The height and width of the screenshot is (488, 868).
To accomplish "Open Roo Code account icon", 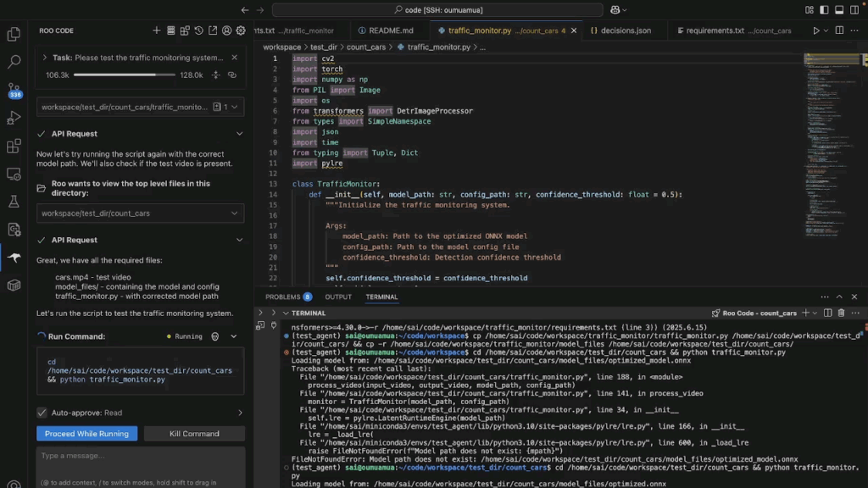I will pos(226,30).
